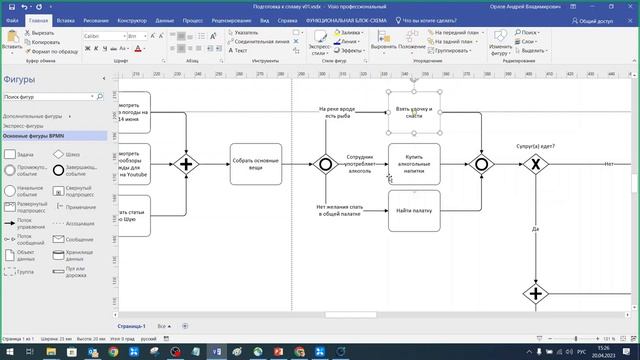Open the Слои layers menu

[x=525, y=41]
